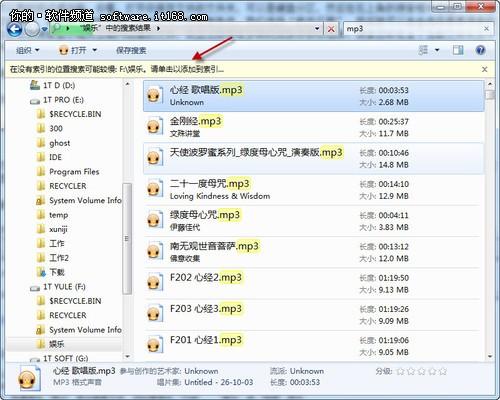
Task: Click the breadcrumb arrow after 中的搜索结果
Action: (158, 28)
